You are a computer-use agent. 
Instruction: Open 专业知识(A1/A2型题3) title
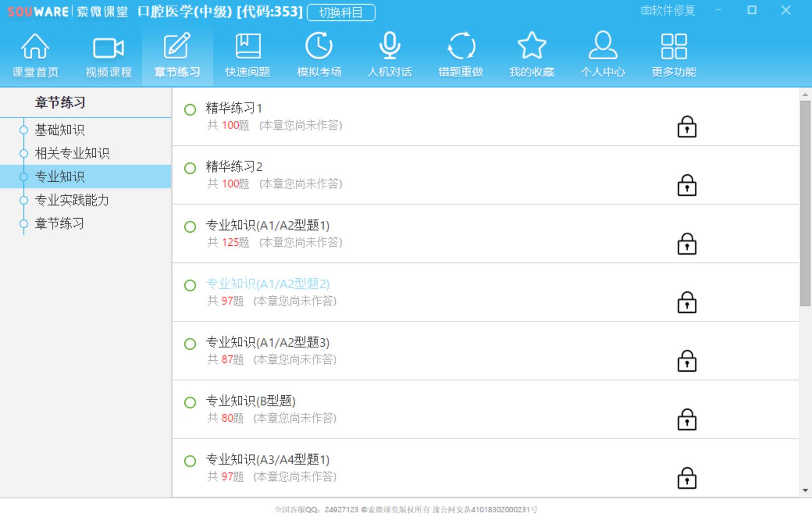pyautogui.click(x=268, y=343)
